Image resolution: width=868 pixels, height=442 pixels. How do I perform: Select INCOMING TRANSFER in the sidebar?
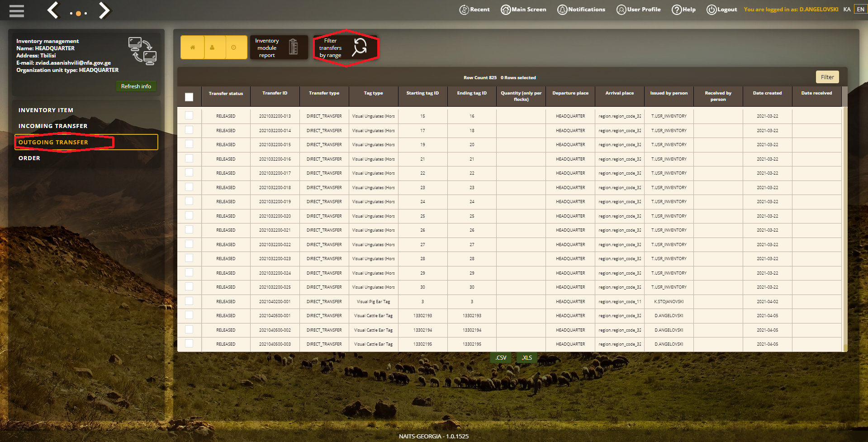coord(53,126)
